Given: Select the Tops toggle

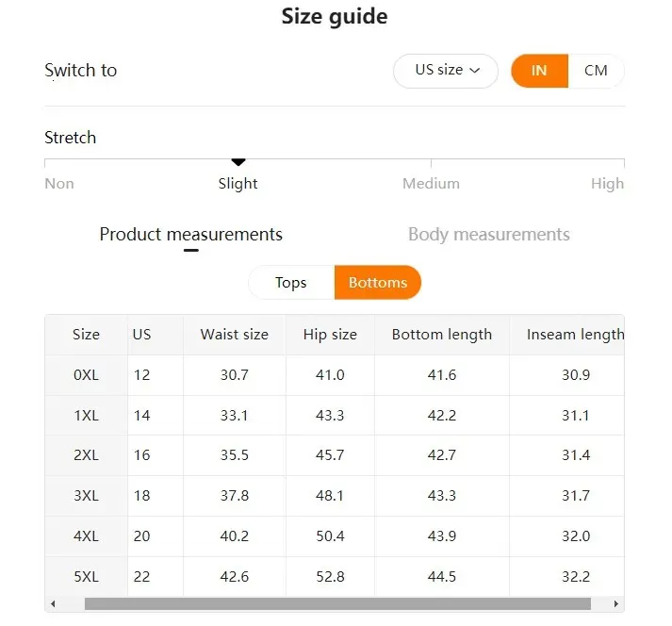Looking at the screenshot, I should click(x=291, y=282).
